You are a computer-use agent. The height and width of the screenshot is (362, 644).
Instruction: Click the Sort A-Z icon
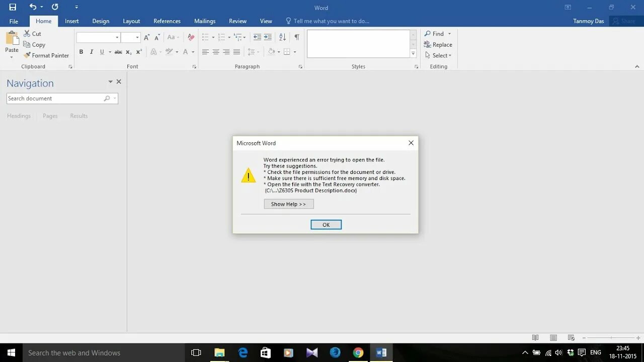click(x=282, y=37)
